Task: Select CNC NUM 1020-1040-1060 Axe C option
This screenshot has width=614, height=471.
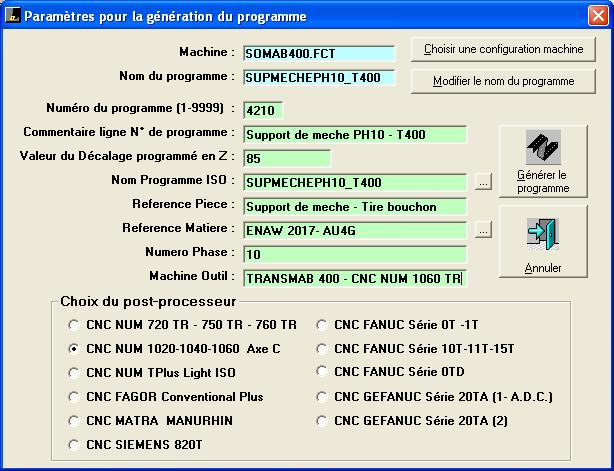Action: [72, 349]
